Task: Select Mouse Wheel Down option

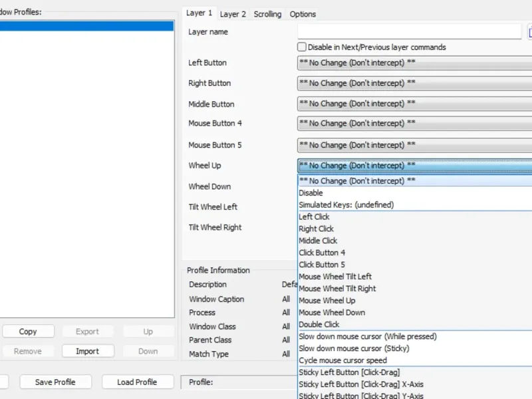Action: [414, 313]
